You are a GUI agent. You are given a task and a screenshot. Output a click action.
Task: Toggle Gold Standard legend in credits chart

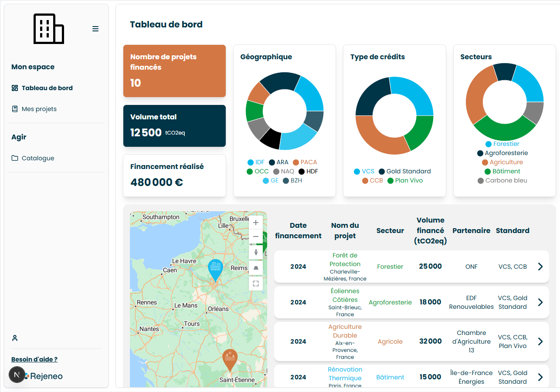click(x=404, y=171)
